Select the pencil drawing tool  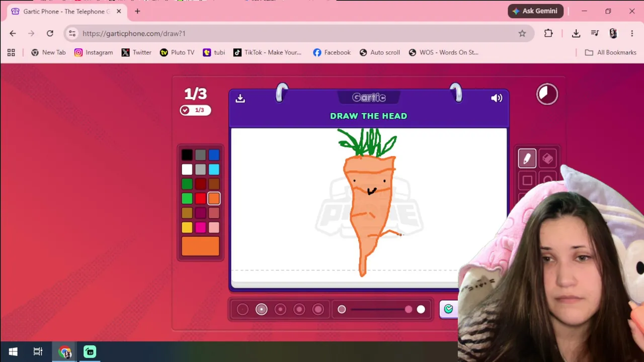click(527, 159)
